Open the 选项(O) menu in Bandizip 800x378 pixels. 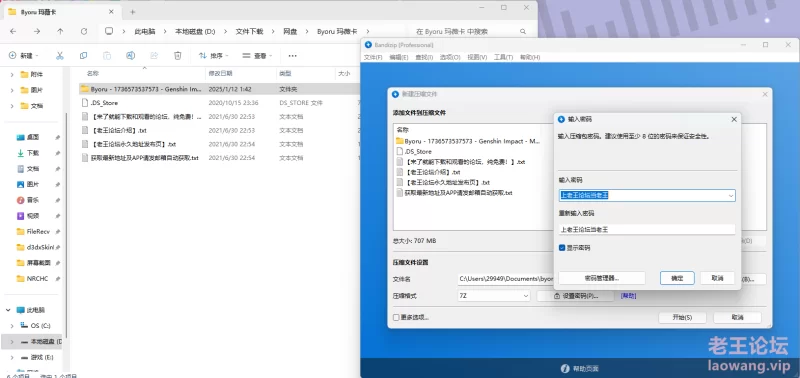450,57
